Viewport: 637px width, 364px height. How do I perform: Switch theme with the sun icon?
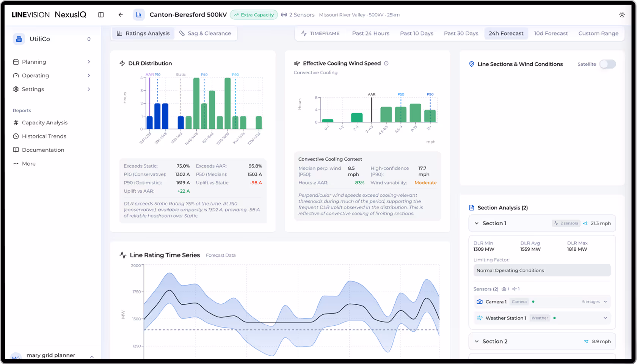click(x=622, y=15)
